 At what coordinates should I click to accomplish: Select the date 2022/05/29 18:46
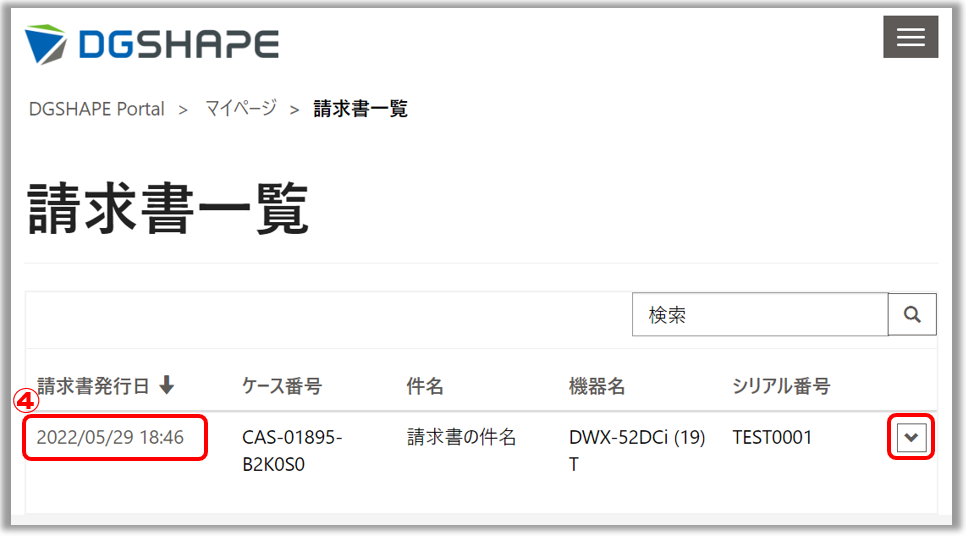110,438
